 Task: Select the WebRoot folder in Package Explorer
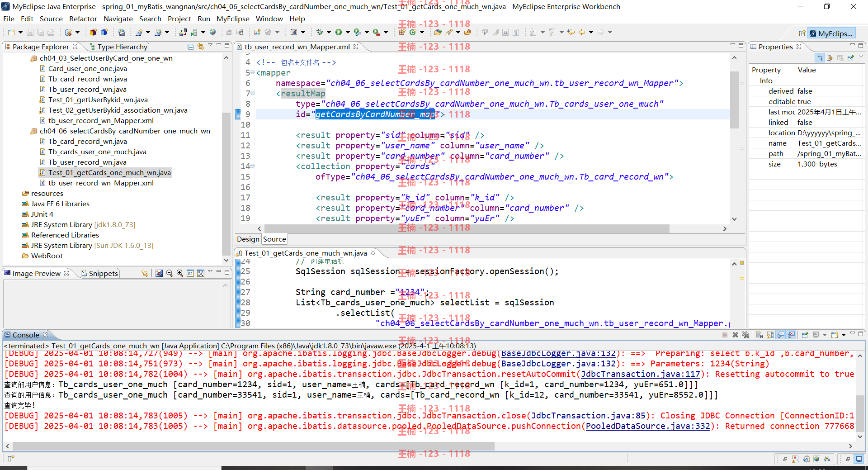(47, 256)
